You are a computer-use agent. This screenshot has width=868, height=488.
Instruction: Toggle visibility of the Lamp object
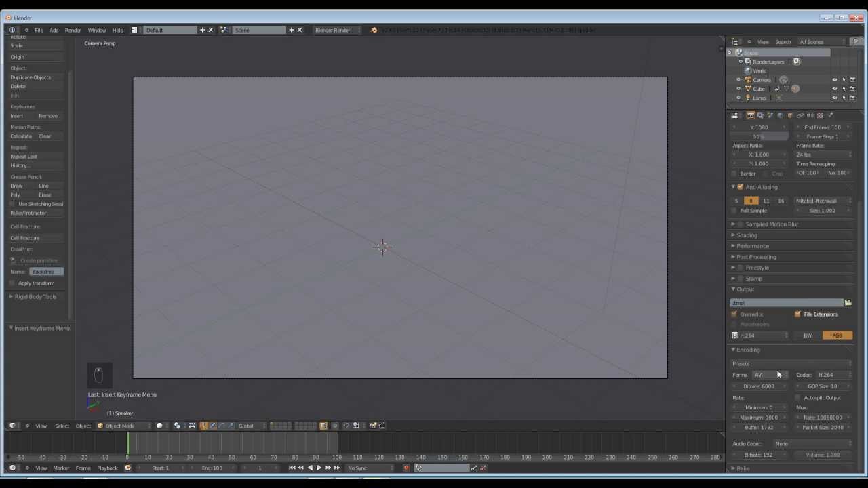(x=835, y=98)
